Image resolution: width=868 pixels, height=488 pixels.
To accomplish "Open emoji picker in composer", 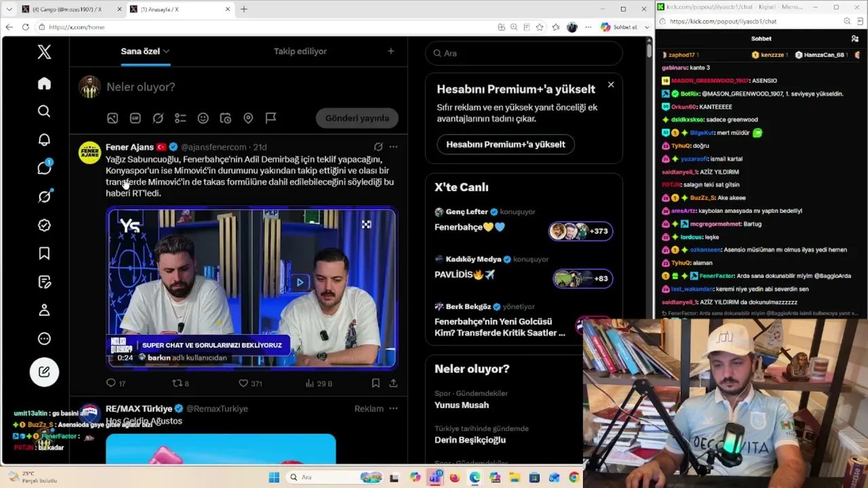I will pyautogui.click(x=203, y=118).
